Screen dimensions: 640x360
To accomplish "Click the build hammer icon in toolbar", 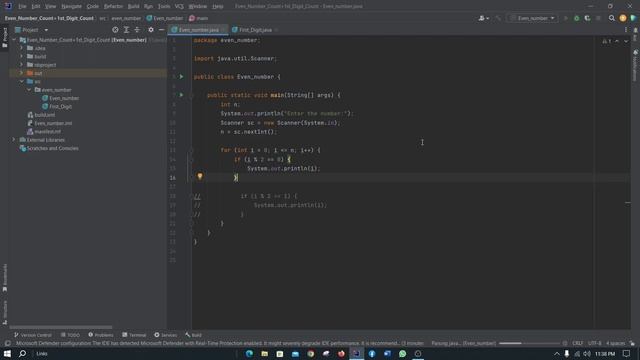I will (x=498, y=18).
